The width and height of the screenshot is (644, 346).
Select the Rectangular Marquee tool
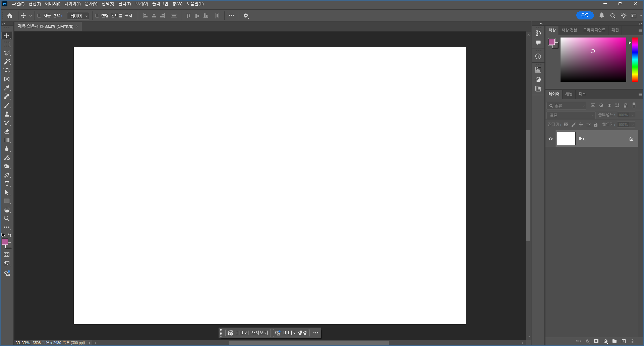[x=7, y=44]
